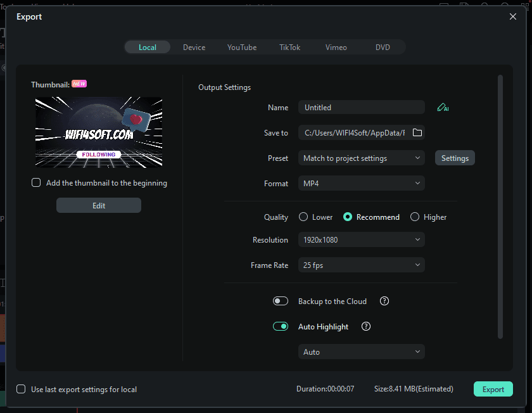Open the Format MP4 dropdown
The image size is (532, 413).
click(x=361, y=184)
